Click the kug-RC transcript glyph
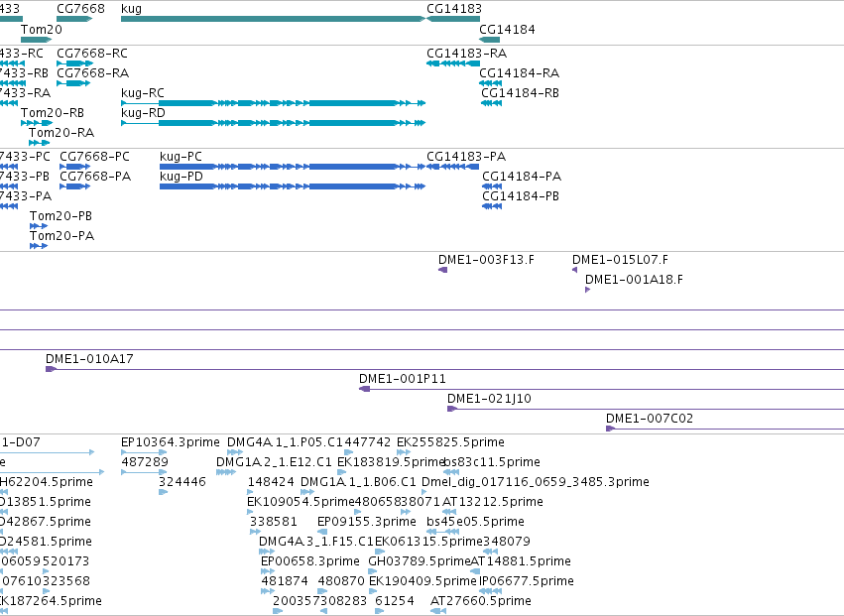The image size is (844, 616). coord(274,103)
